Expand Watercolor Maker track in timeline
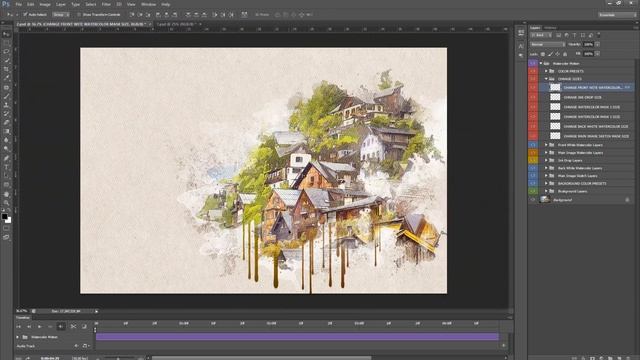 point(18,337)
